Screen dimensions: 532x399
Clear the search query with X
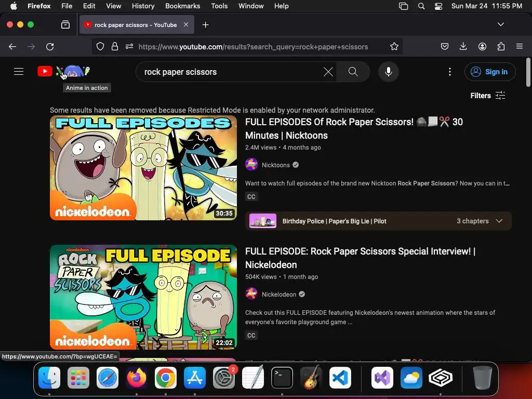(328, 72)
